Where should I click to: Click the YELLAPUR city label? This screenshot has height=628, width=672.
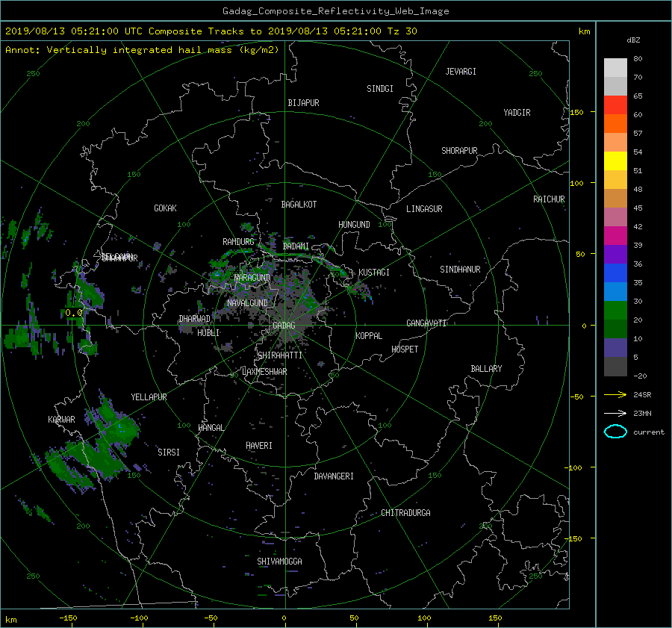coord(149,397)
